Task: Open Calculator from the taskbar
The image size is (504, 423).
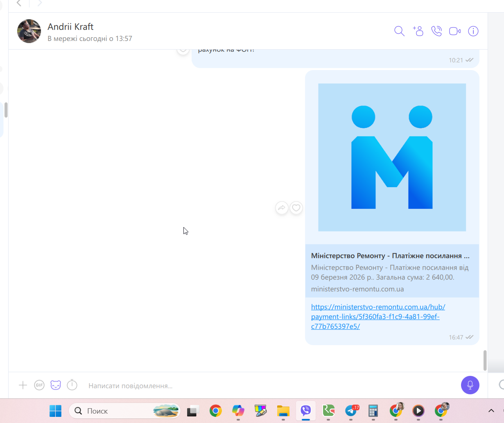Action: point(373,411)
